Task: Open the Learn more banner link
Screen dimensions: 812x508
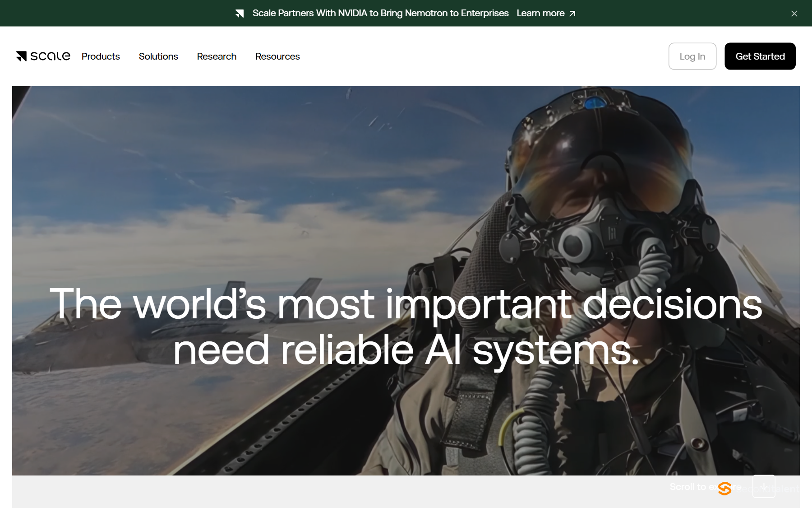Action: pyautogui.click(x=546, y=13)
